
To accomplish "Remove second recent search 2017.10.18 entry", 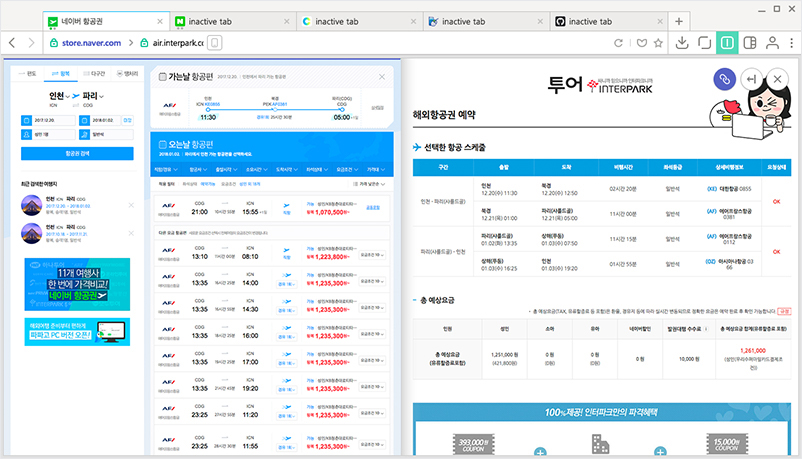I will [131, 233].
